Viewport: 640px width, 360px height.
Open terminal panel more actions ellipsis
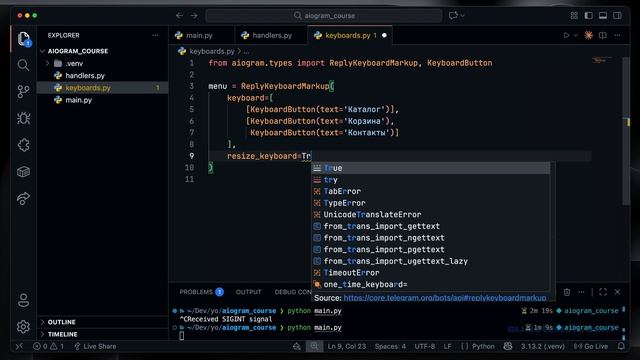[581, 292]
